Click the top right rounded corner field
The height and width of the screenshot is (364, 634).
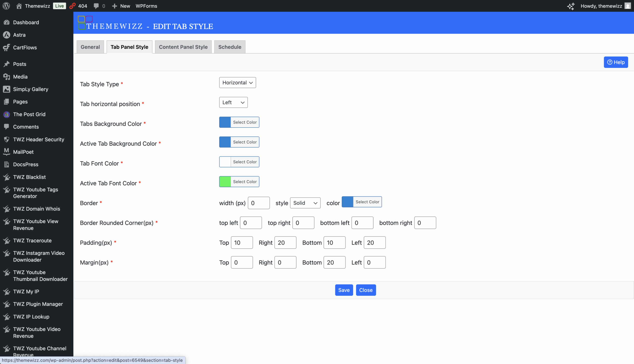(303, 223)
